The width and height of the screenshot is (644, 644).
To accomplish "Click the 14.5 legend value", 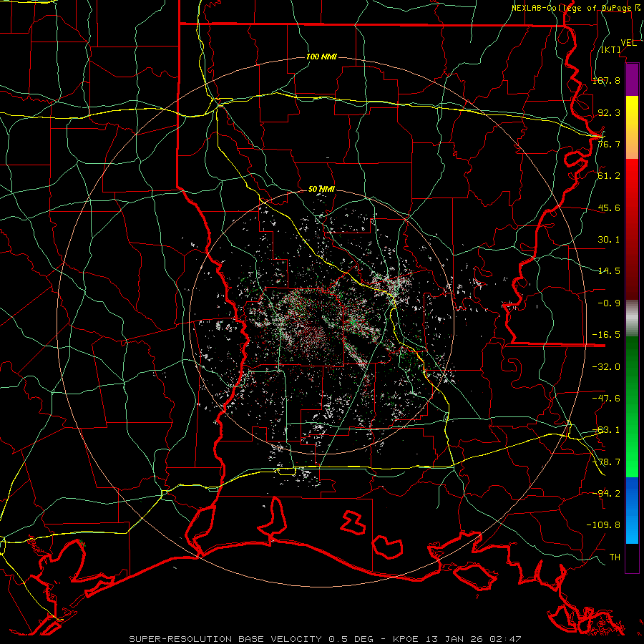I will point(609,271).
